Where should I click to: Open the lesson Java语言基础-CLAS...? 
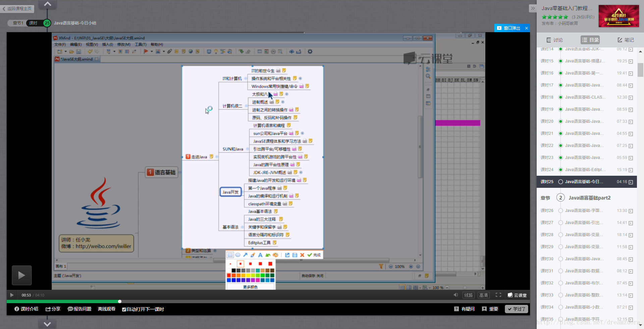click(x=585, y=97)
